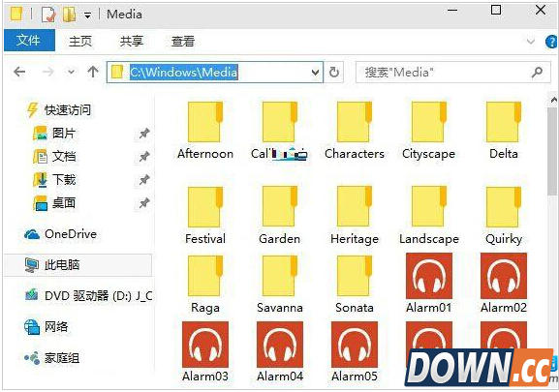Select DVD 驱动器 (D:) in navigation pane
Image resolution: width=559 pixels, height=392 pixels.
pyautogui.click(x=88, y=296)
